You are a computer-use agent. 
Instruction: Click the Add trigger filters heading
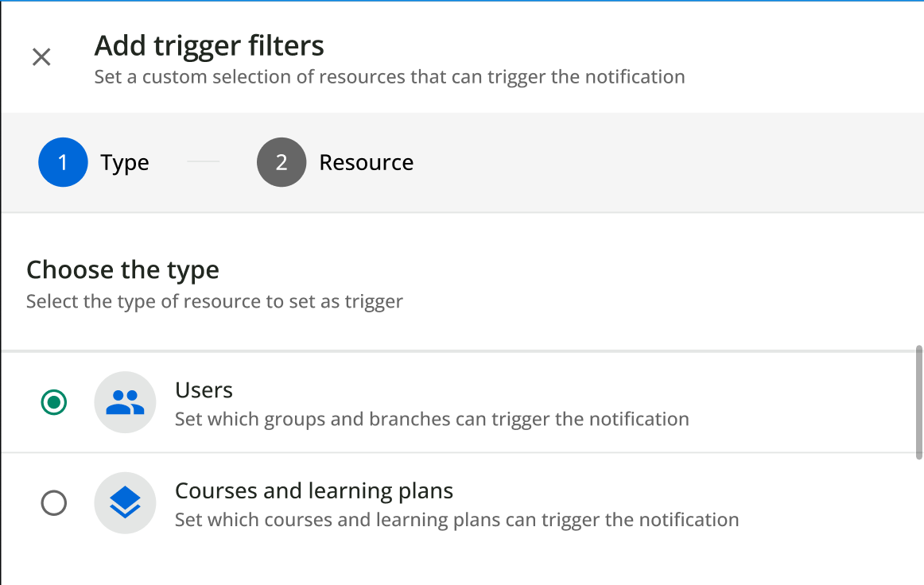209,46
